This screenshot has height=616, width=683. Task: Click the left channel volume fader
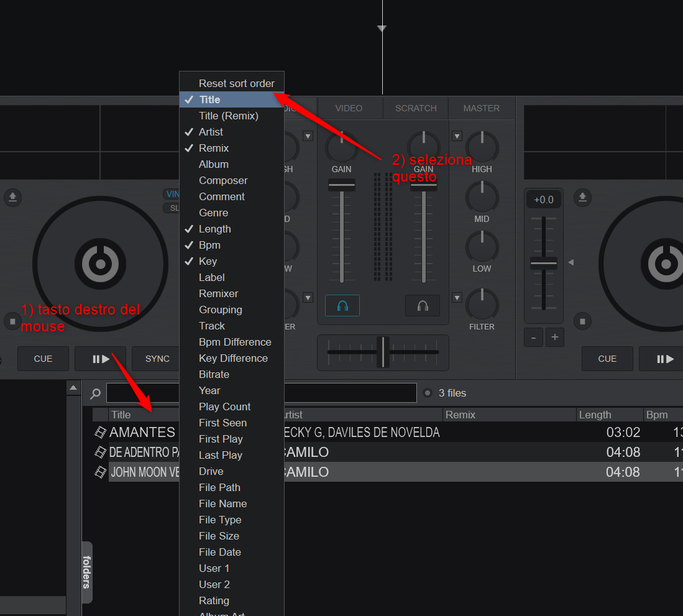click(342, 185)
